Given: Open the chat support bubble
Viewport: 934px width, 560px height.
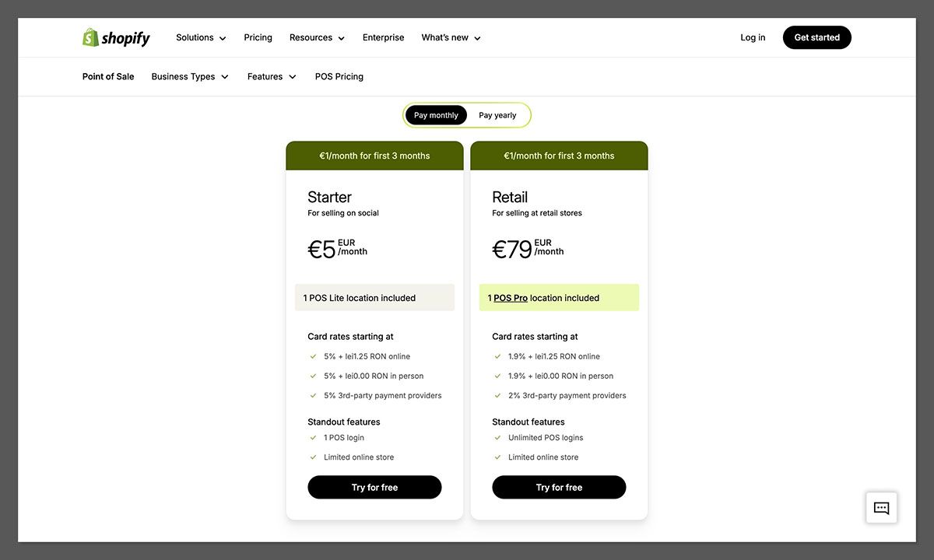Looking at the screenshot, I should coord(881,507).
